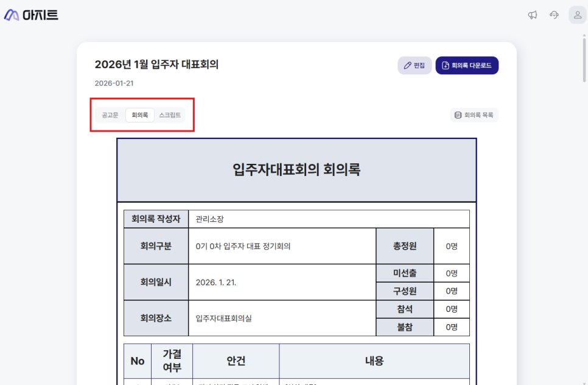
Task: Switch to the 스크립트 tab
Action: (170, 115)
